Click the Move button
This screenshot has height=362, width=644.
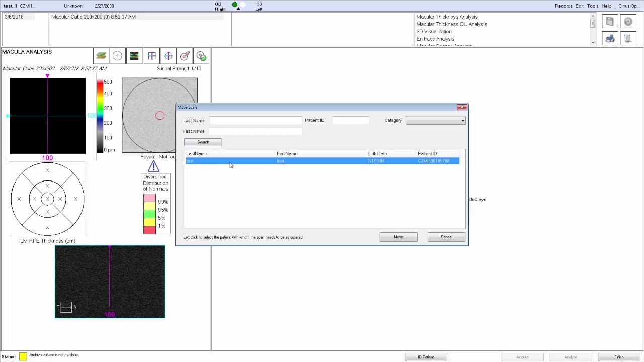[398, 237]
